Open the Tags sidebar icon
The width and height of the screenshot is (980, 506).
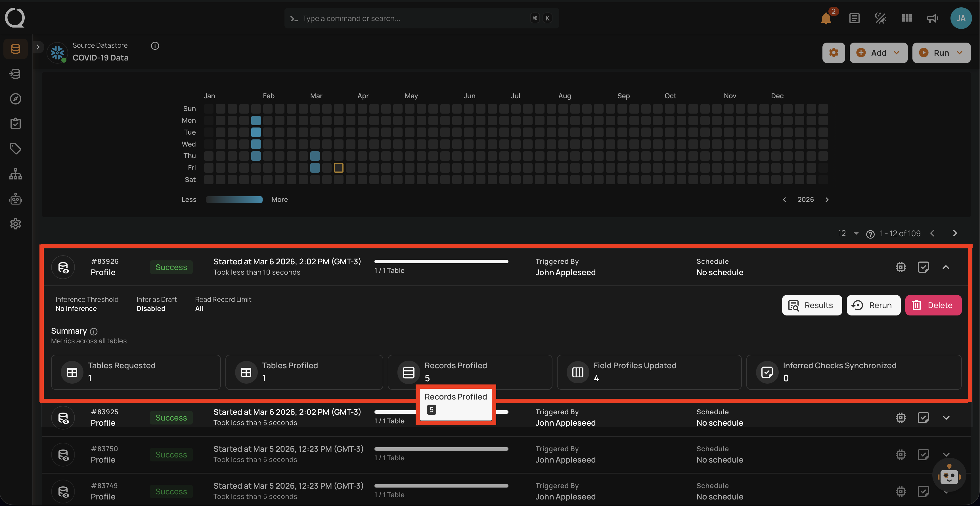click(15, 149)
